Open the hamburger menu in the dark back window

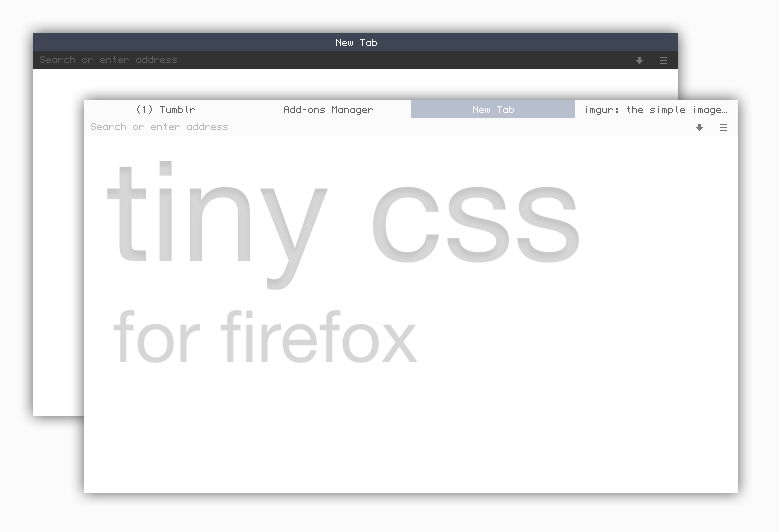pyautogui.click(x=663, y=61)
